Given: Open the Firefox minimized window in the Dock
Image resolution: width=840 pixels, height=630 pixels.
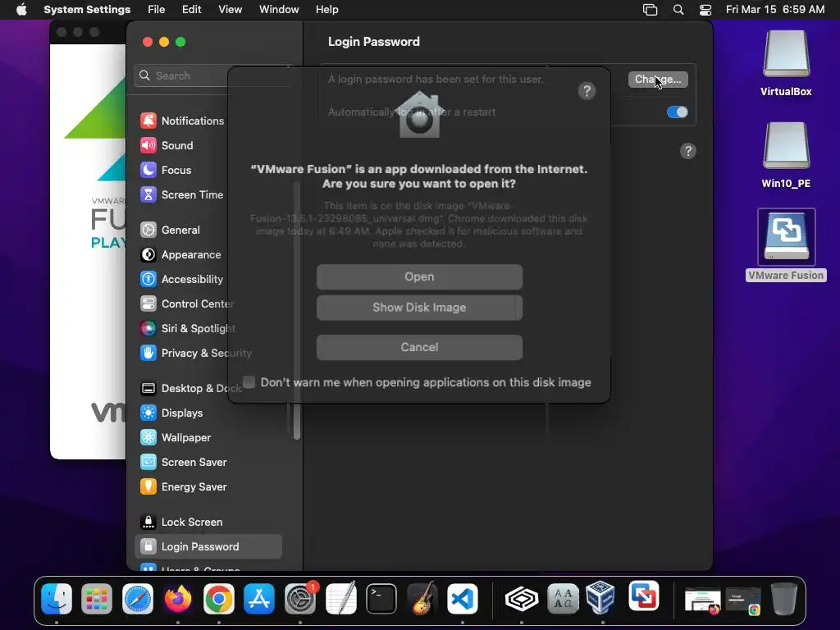Looking at the screenshot, I should (702, 600).
